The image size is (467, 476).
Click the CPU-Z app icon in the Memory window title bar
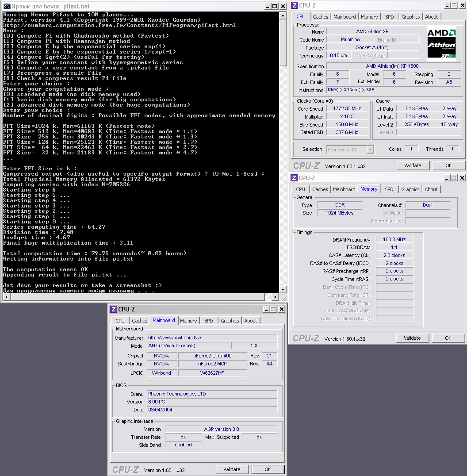(294, 178)
